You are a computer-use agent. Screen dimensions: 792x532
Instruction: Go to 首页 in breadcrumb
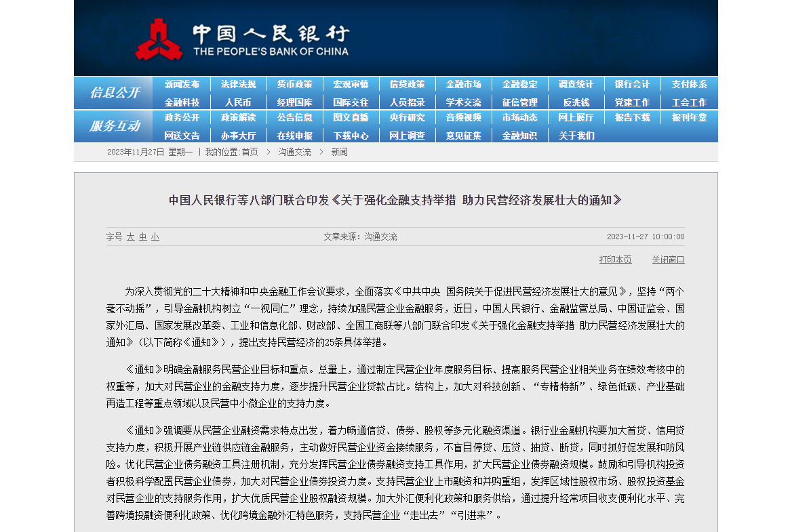pyautogui.click(x=250, y=152)
